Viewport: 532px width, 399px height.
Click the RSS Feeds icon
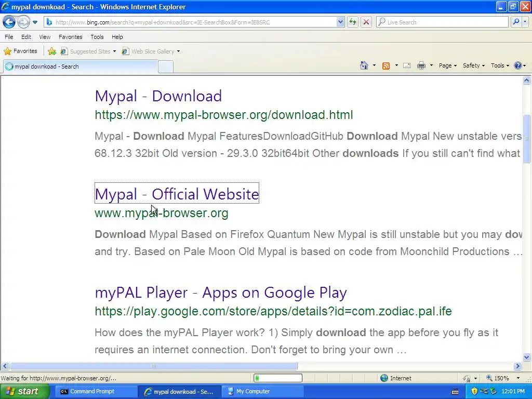(x=386, y=65)
